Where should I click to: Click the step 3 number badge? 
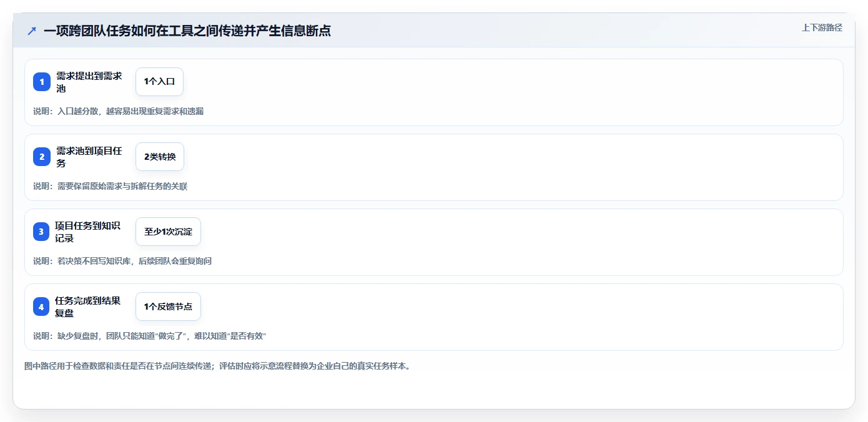tap(41, 232)
